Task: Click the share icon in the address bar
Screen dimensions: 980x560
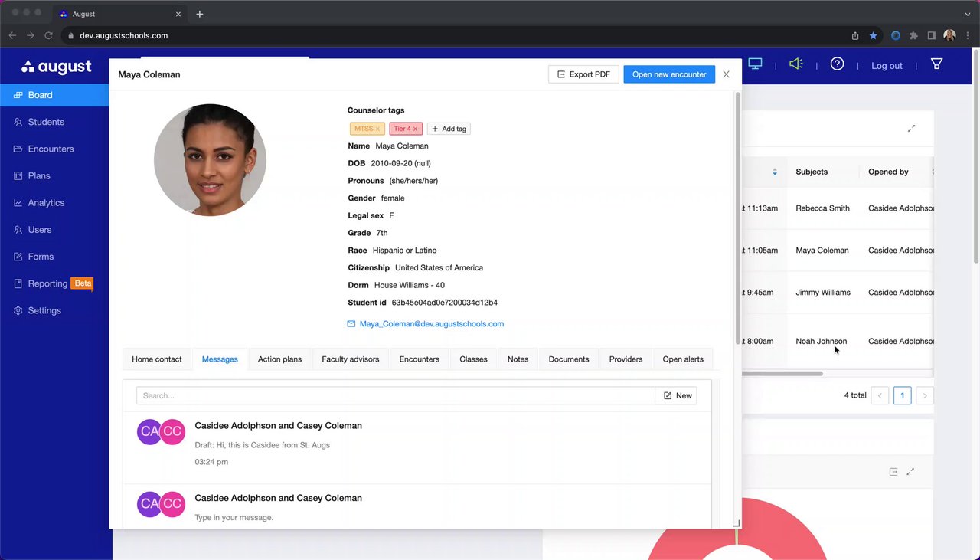Action: [x=855, y=35]
